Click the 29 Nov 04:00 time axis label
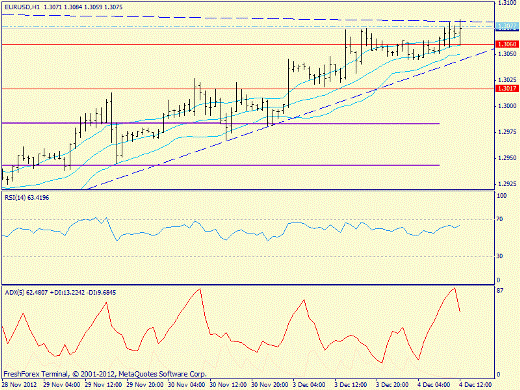520x390 pixels. pyautogui.click(x=62, y=384)
